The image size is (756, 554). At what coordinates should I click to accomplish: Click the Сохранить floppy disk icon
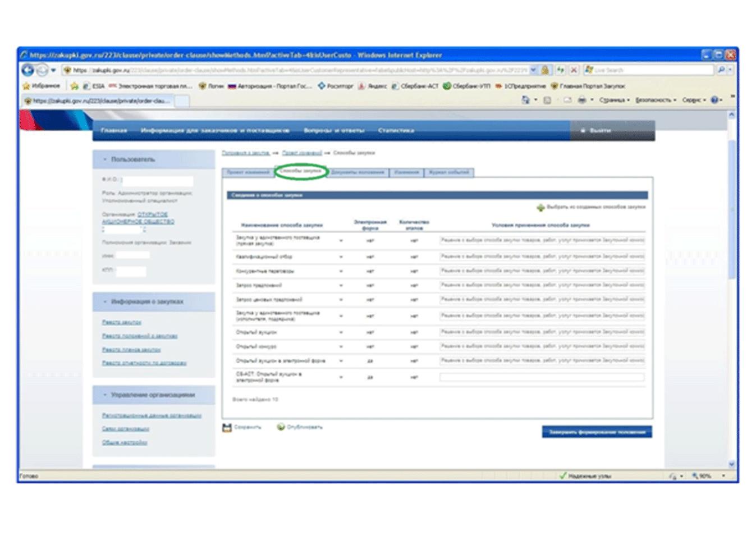coord(227,428)
